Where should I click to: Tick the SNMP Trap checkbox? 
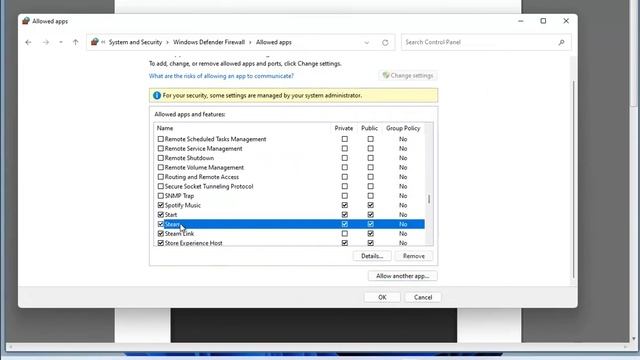click(x=161, y=196)
